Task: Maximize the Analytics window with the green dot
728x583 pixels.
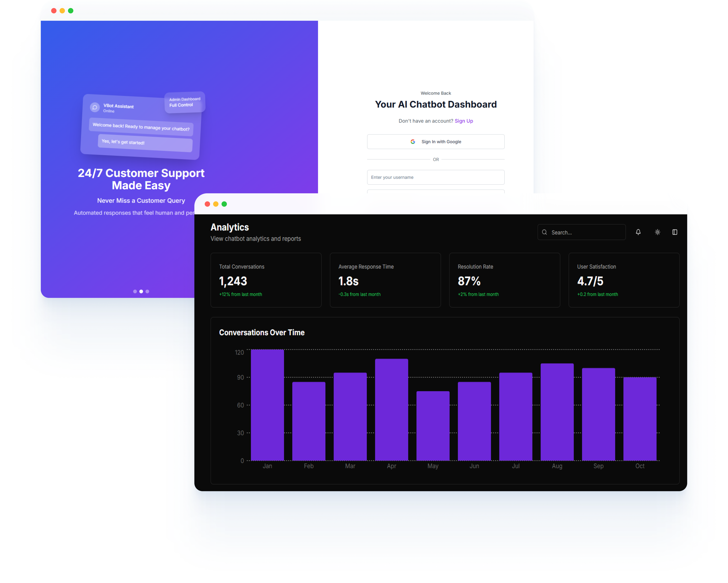Action: coord(224,204)
